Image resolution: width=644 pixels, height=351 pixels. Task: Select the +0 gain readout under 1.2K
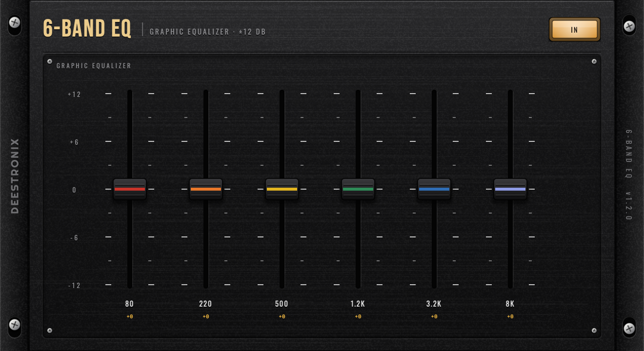(358, 317)
